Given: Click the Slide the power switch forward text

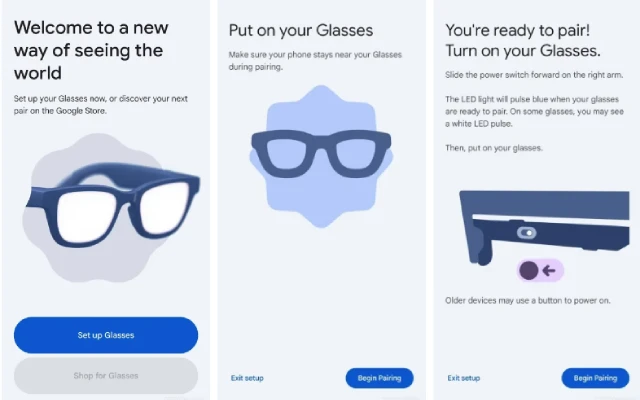Looking at the screenshot, I should [534, 75].
